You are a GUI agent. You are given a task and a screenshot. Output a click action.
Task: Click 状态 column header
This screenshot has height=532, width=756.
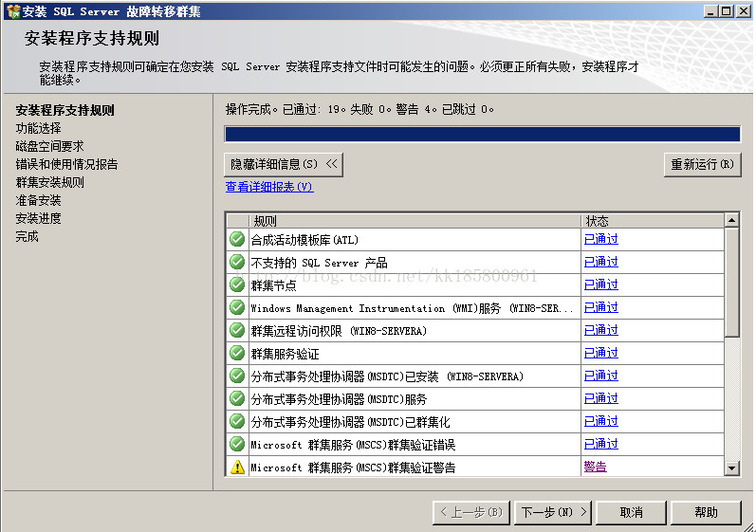click(653, 221)
